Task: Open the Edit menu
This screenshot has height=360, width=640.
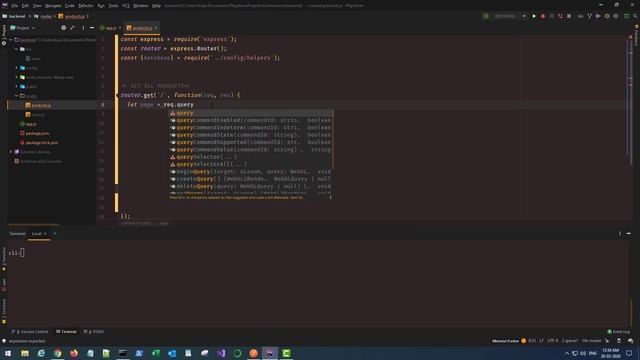Action: pyautogui.click(x=25, y=6)
